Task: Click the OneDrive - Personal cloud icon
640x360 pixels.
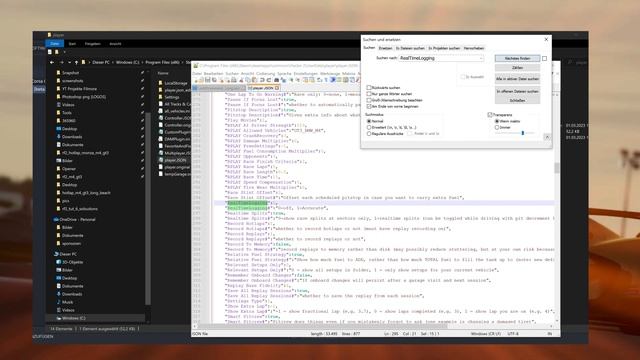Action: click(56, 219)
